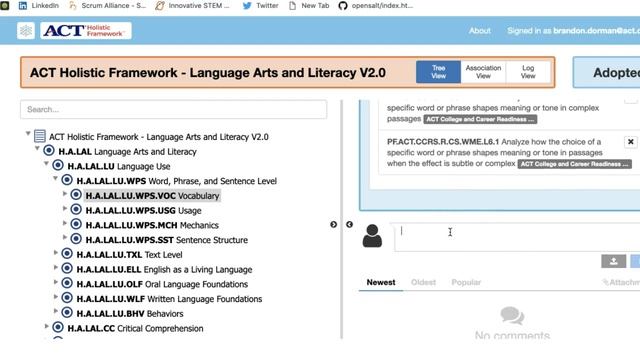Click the document icon of root framework
The width and height of the screenshot is (640, 360).
(40, 136)
